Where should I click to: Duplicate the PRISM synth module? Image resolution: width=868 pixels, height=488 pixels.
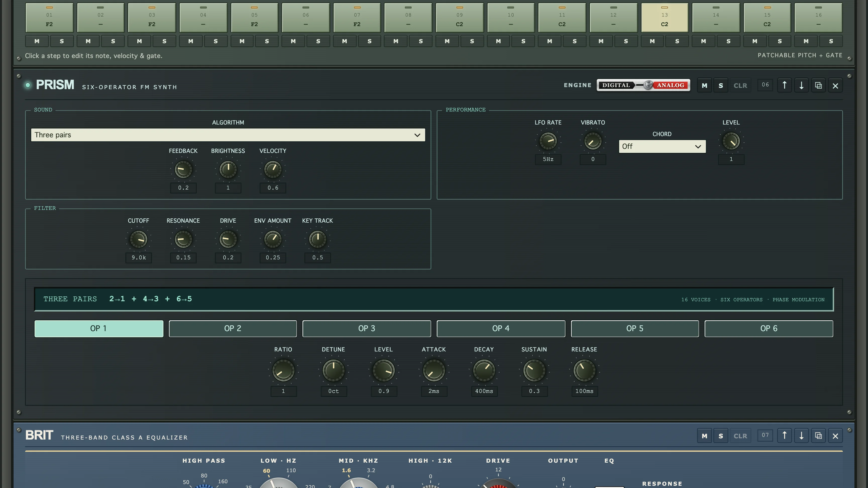coord(818,85)
